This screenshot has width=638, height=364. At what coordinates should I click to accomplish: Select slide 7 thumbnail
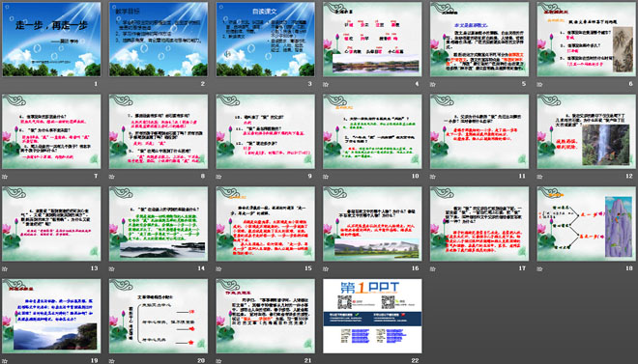(x=51, y=131)
